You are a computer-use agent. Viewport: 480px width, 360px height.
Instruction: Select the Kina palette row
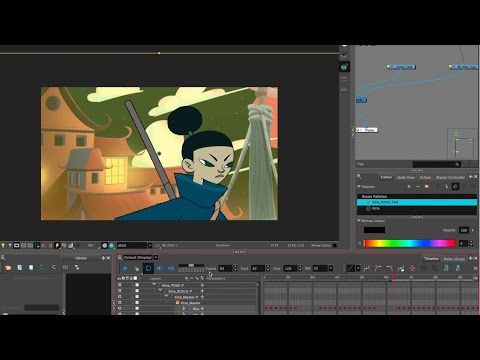pyautogui.click(x=417, y=208)
